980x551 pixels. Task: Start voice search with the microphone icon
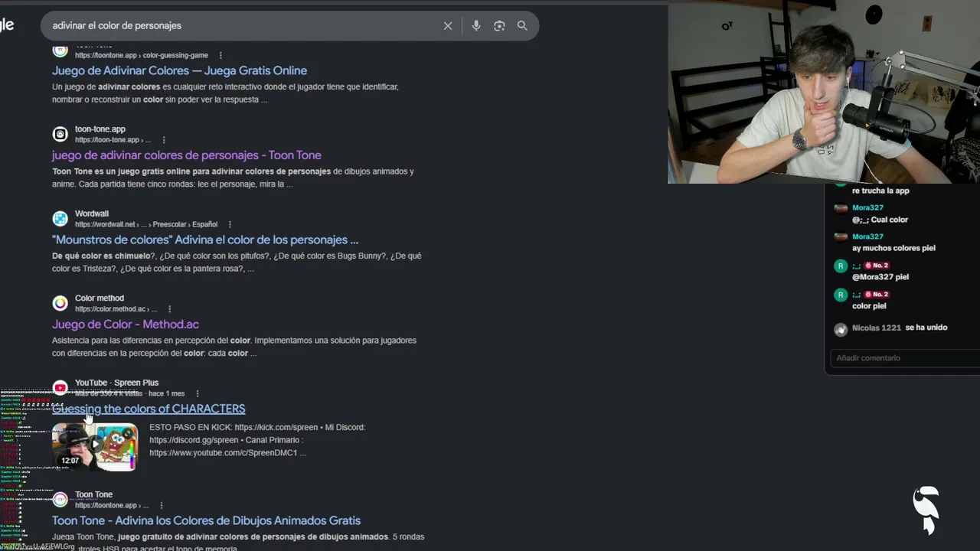tap(476, 26)
